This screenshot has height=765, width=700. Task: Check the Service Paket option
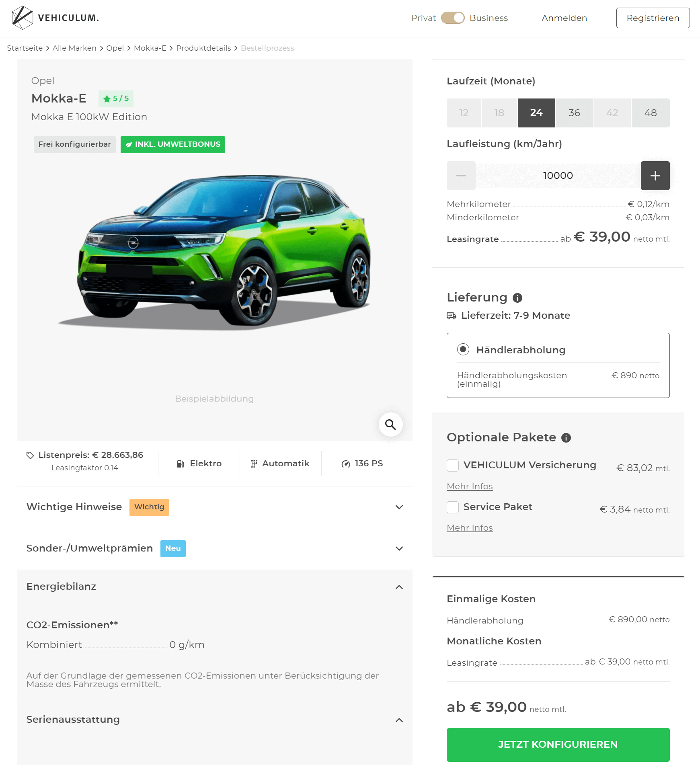pyautogui.click(x=453, y=507)
